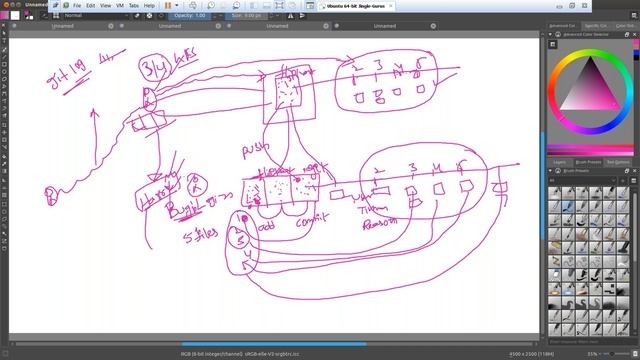This screenshot has height=360, width=640.
Task: Click canvas horizontal scrollbar
Action: click(274, 344)
